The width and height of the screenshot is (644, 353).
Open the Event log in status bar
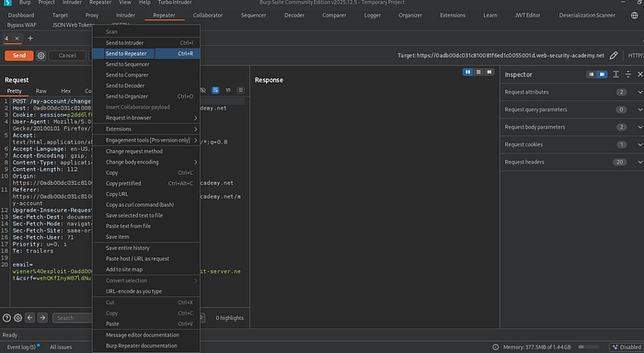coord(21,347)
